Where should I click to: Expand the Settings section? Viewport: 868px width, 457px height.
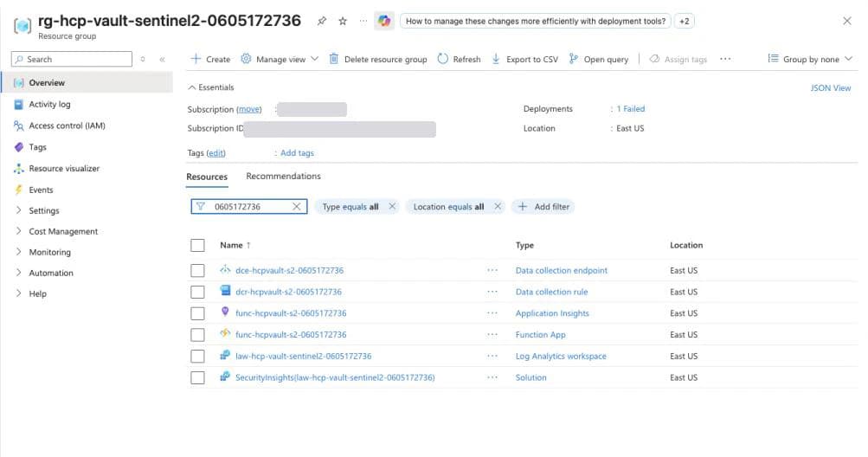(43, 210)
